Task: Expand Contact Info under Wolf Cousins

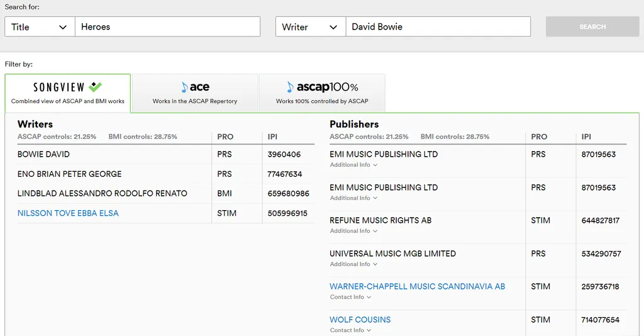Action: pyautogui.click(x=350, y=330)
